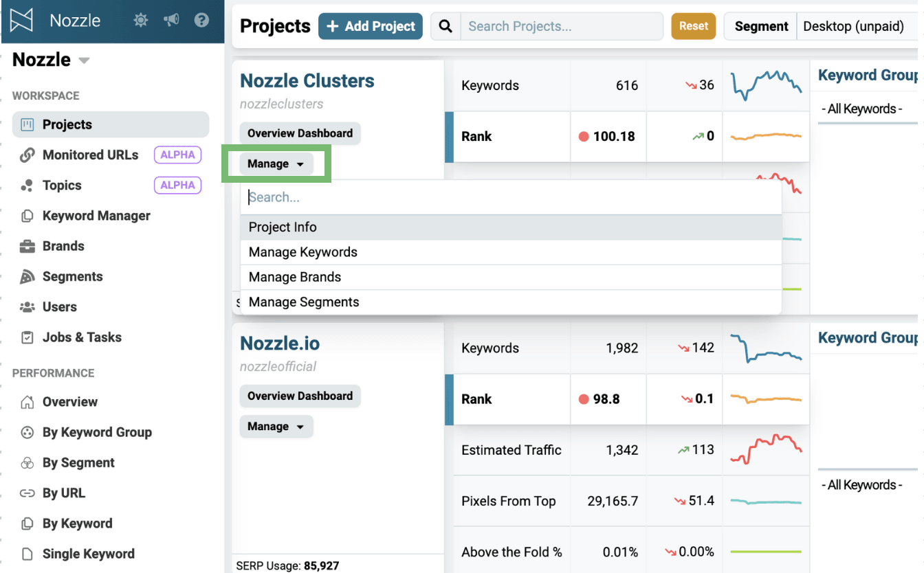
Task: Open the Nozzle Clusters project title
Action: [307, 80]
